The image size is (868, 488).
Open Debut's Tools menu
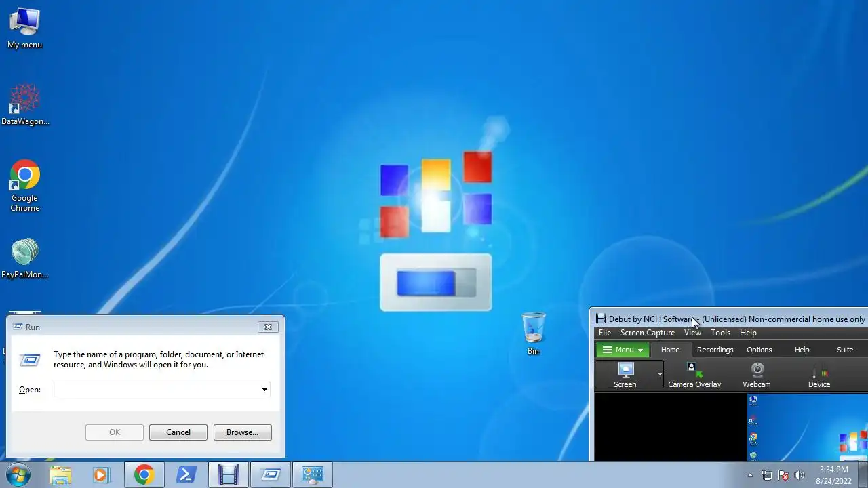point(720,333)
